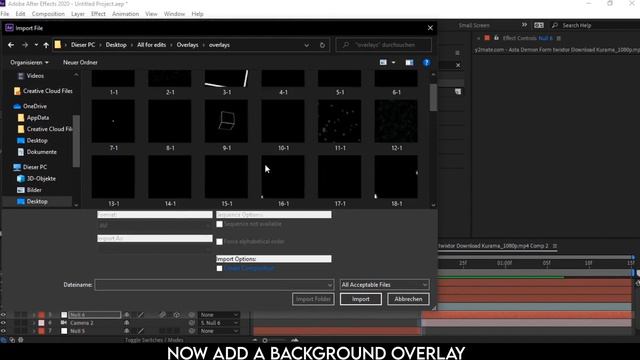Click zoom in timeline mountain icon
Viewport: 640px width, 360px height.
(295, 340)
